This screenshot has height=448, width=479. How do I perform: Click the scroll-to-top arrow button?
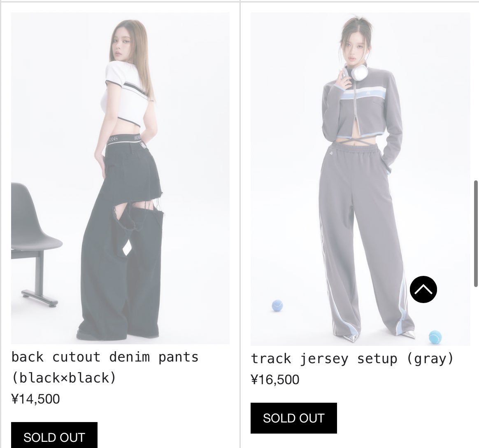(x=423, y=289)
